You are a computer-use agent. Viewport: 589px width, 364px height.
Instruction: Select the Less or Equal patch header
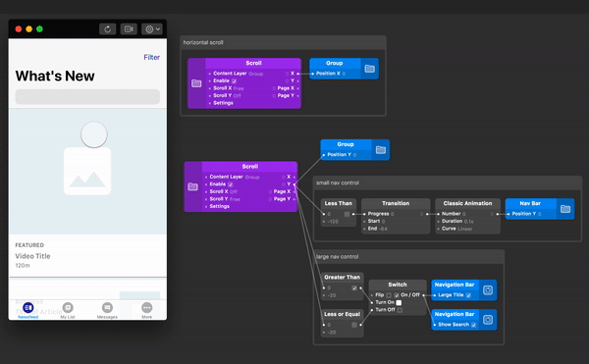click(343, 314)
